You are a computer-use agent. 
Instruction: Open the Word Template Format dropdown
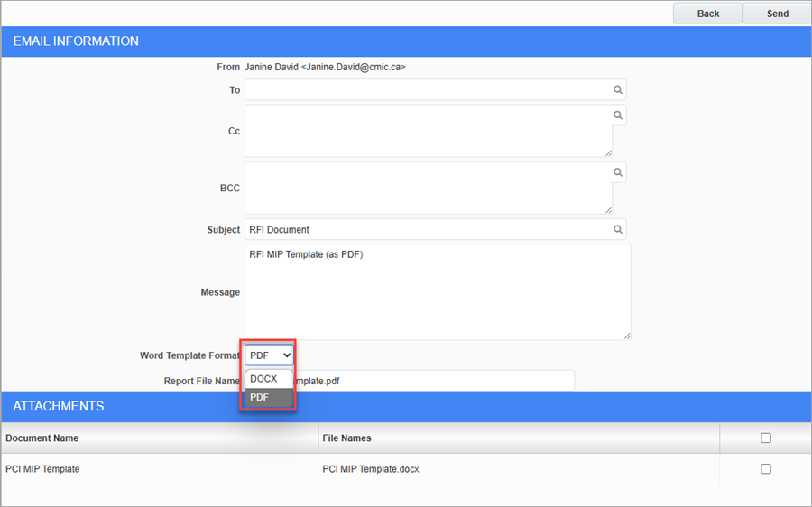pos(269,355)
